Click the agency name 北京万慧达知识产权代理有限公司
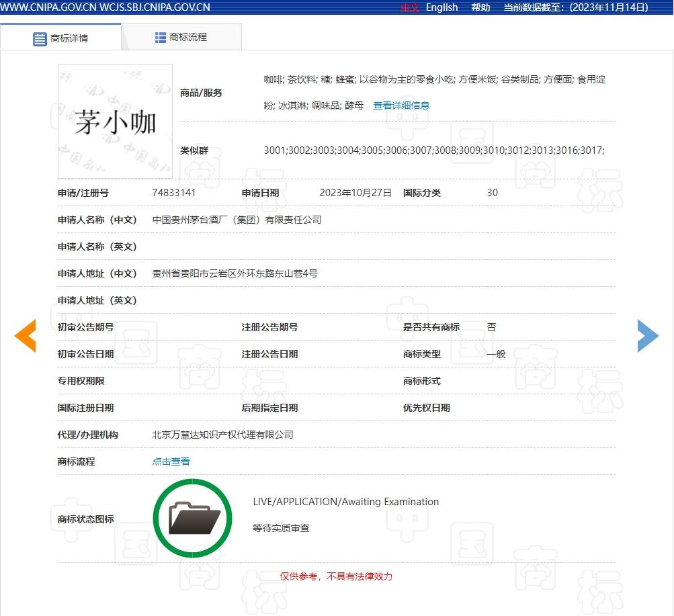674x616 pixels. 223,435
